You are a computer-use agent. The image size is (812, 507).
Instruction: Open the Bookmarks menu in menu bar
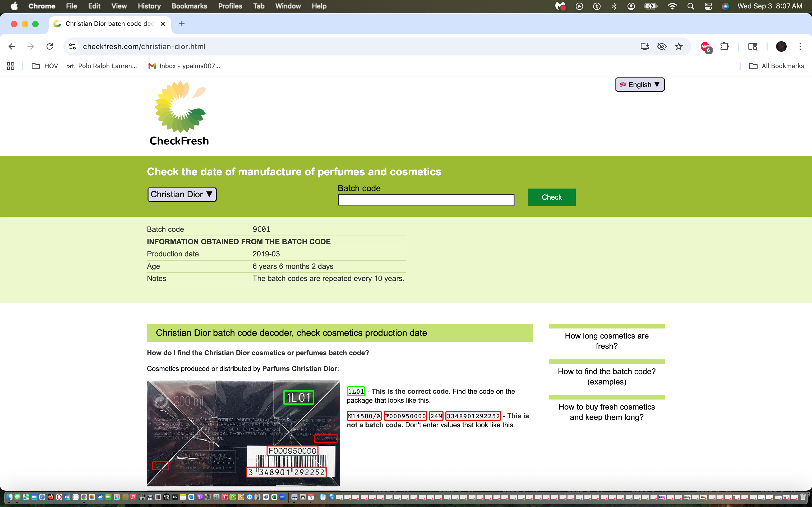click(189, 6)
